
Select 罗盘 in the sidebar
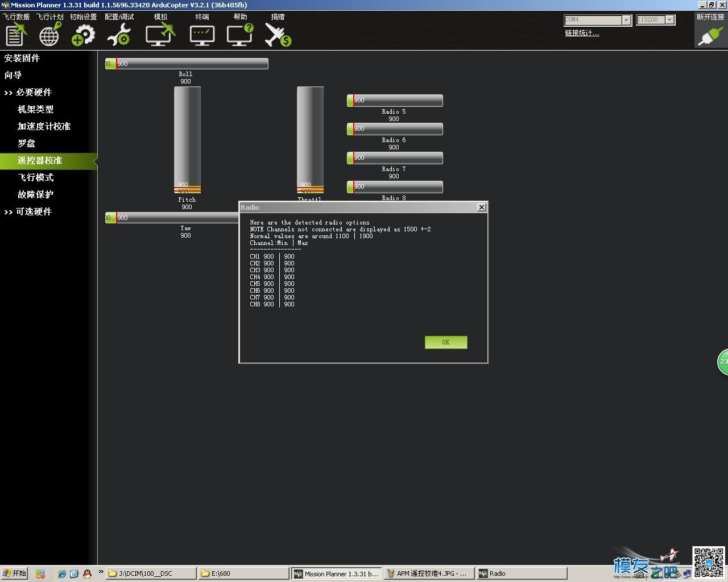[x=26, y=143]
